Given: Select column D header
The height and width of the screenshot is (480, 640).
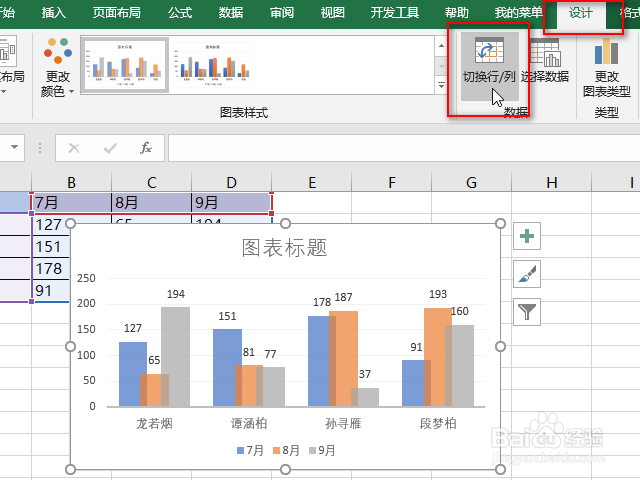Looking at the screenshot, I should coord(231,182).
